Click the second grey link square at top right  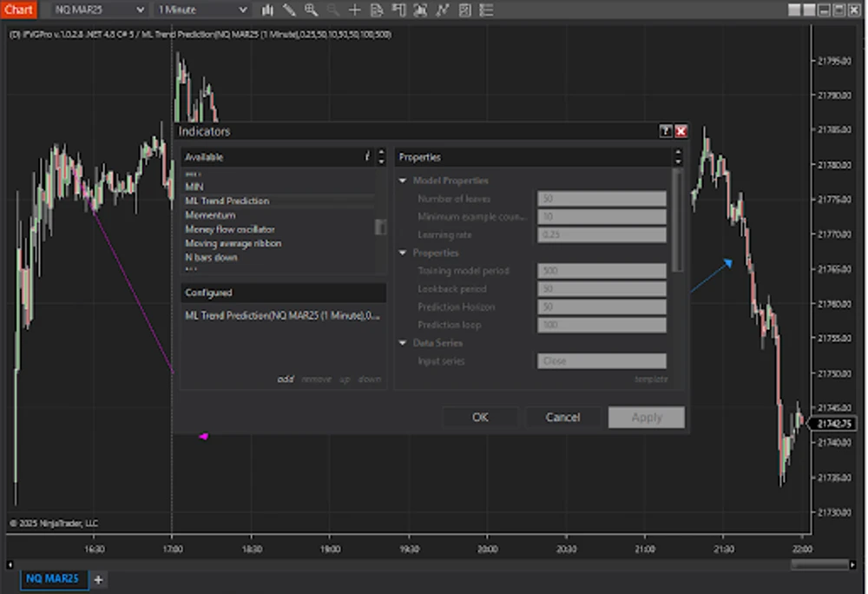[809, 10]
